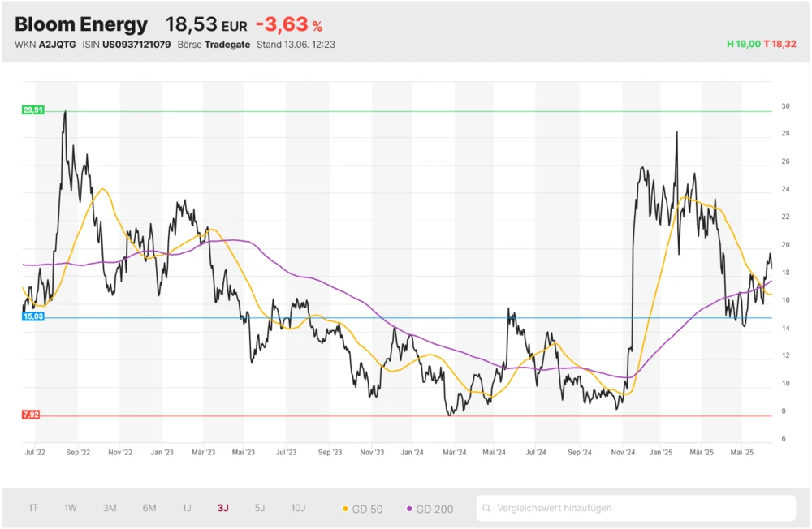Toggle the GD 200 moving average line

(x=430, y=509)
